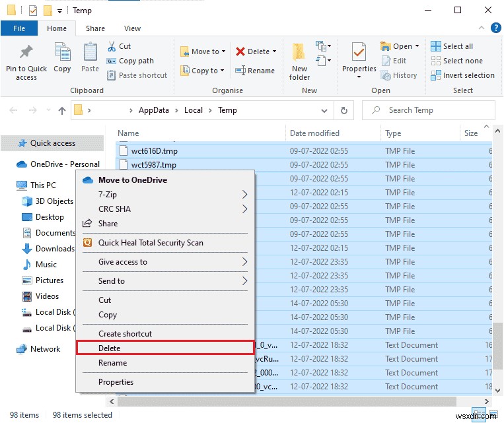Click the scissors Cut icon in the ribbon
504x423 pixels.
(x=112, y=46)
